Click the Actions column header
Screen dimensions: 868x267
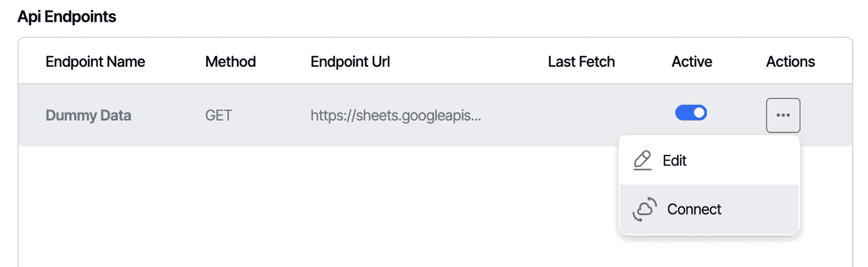790,62
